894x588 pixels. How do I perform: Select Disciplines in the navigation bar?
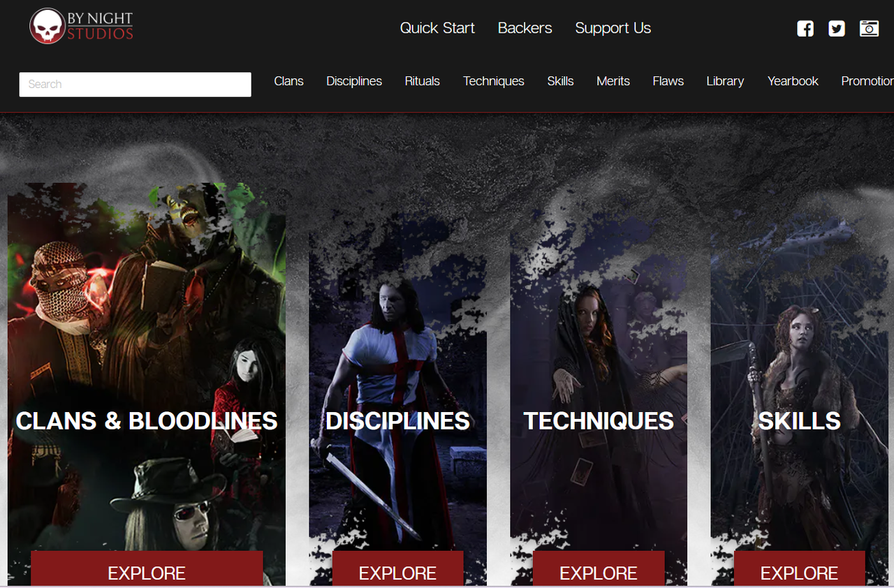click(354, 82)
